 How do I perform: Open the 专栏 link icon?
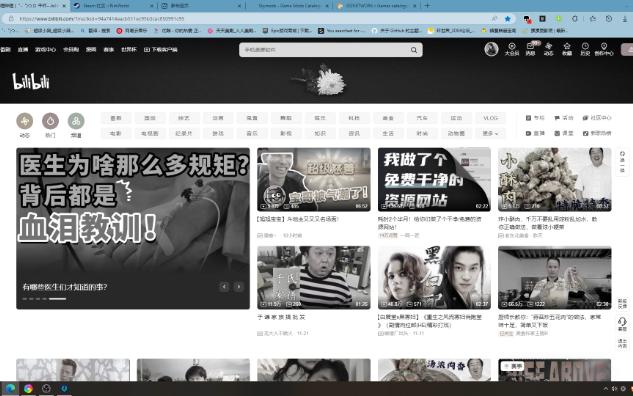[x=535, y=118]
